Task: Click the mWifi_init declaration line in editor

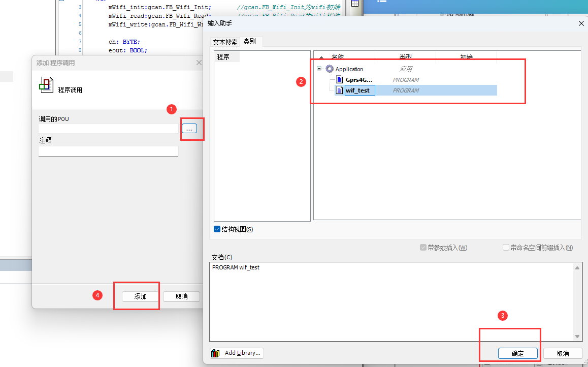Action: click(160, 7)
